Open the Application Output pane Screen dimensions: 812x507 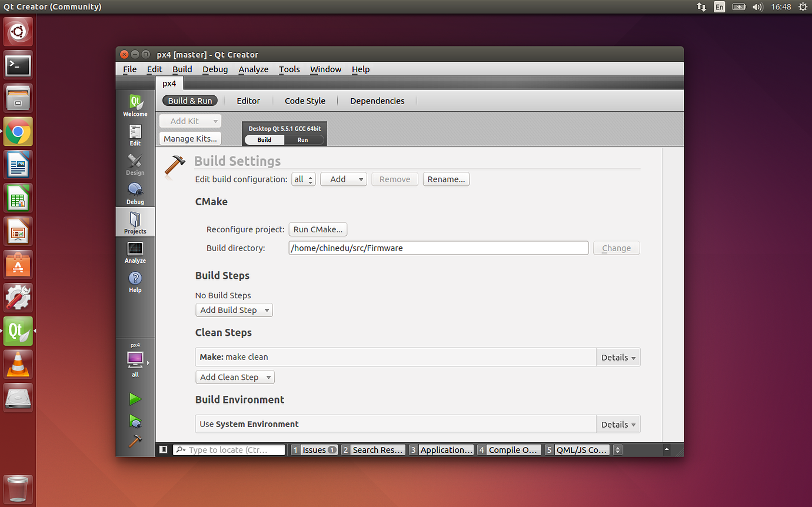pos(441,450)
